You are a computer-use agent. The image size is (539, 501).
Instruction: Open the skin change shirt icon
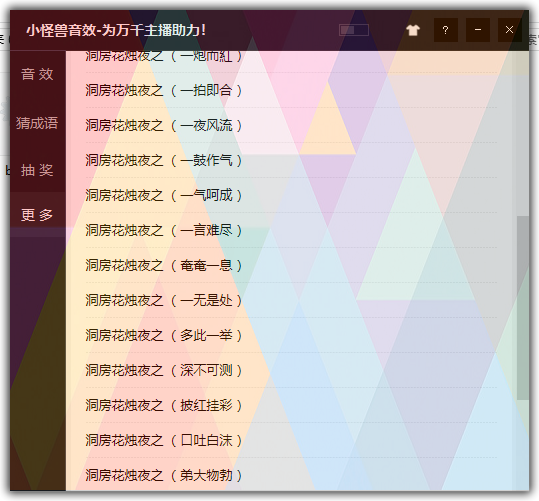click(x=413, y=30)
